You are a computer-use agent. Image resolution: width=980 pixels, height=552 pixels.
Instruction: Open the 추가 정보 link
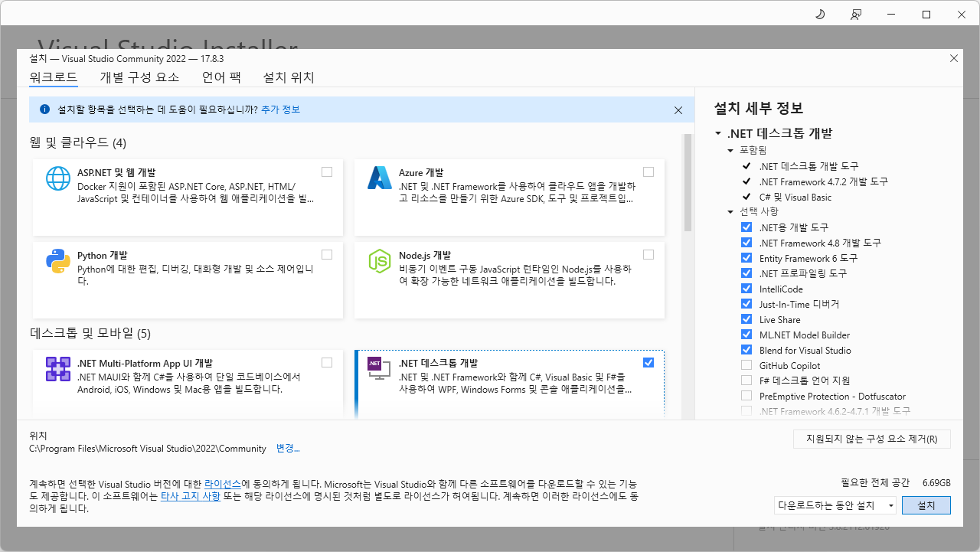[280, 109]
